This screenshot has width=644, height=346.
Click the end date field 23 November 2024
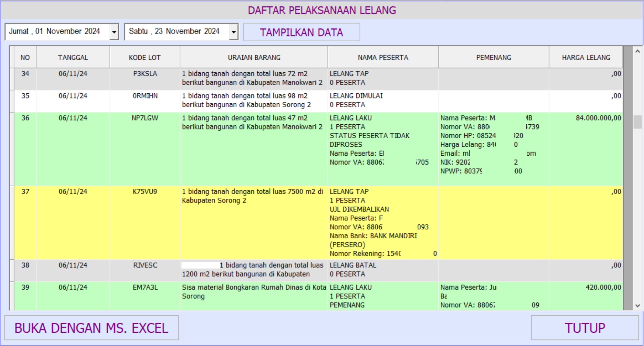coord(176,32)
